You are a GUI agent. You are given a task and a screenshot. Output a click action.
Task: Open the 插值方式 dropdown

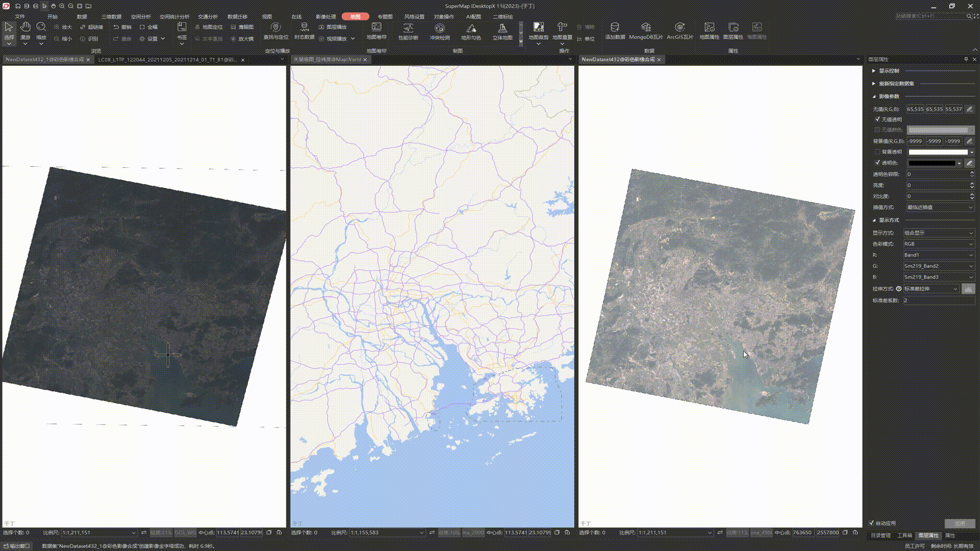coord(939,207)
